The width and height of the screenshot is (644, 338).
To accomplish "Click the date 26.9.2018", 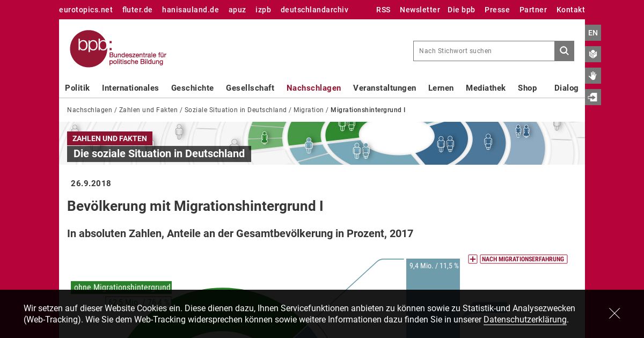I will coord(91,183).
